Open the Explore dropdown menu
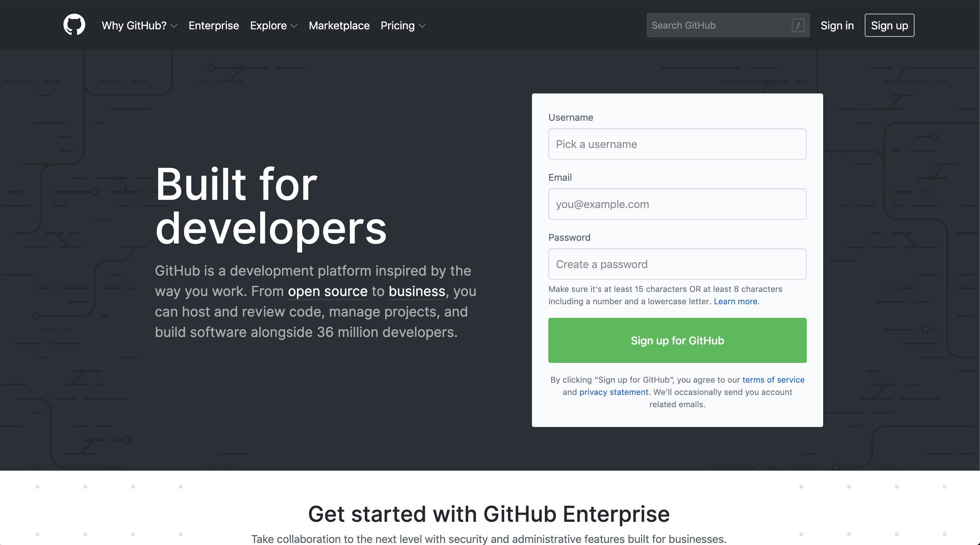The width and height of the screenshot is (980, 545). pyautogui.click(x=273, y=26)
